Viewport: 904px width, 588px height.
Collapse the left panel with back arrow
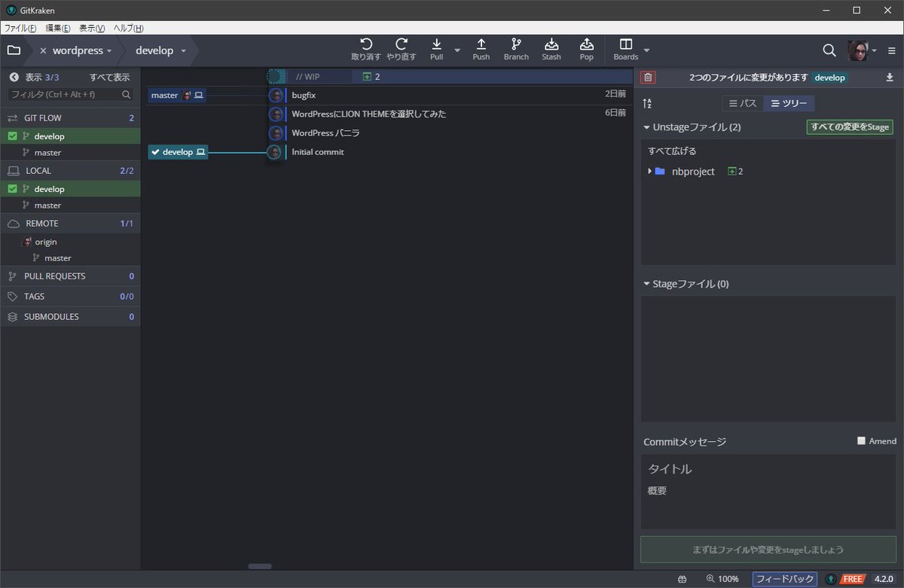pos(14,77)
